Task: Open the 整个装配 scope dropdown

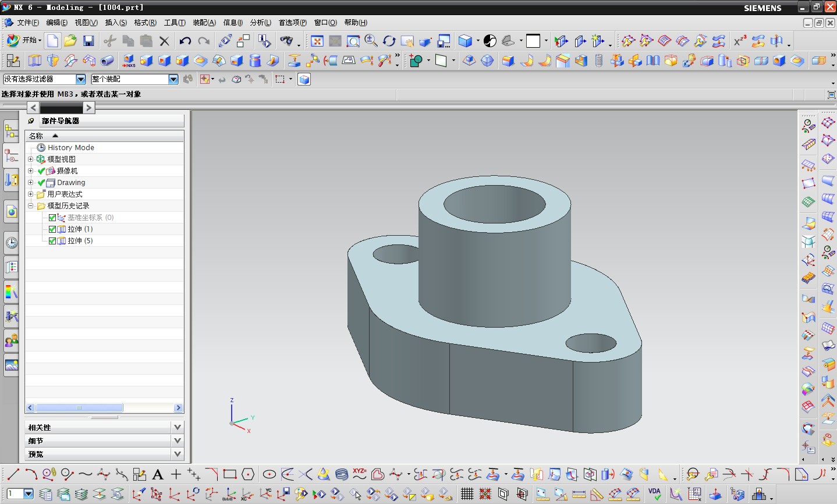Action: [x=173, y=79]
